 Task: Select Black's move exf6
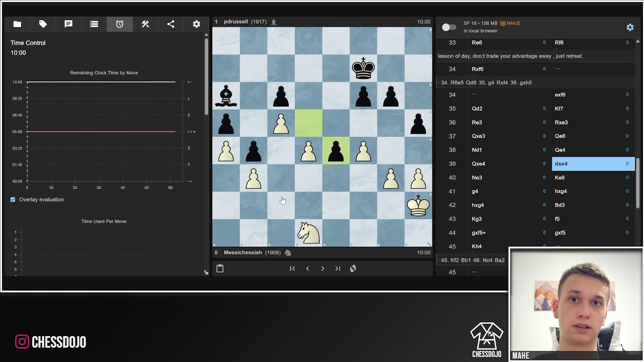pyautogui.click(x=593, y=95)
